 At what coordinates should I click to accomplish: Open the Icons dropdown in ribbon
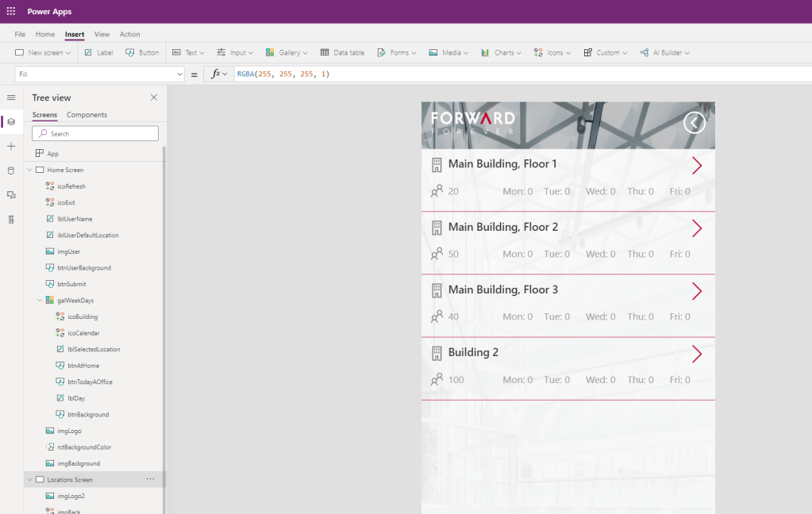pyautogui.click(x=554, y=53)
